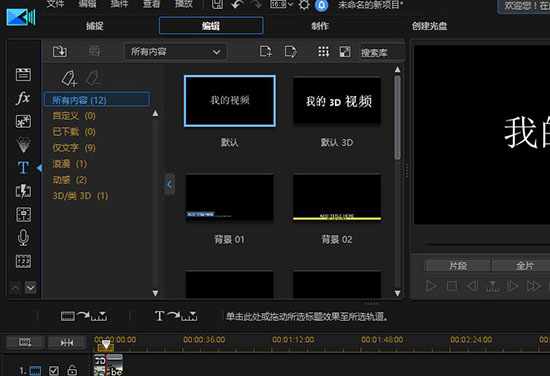Screen dimensions: 550x376
Task: Click the fast forward button
Action: (x=534, y=286)
